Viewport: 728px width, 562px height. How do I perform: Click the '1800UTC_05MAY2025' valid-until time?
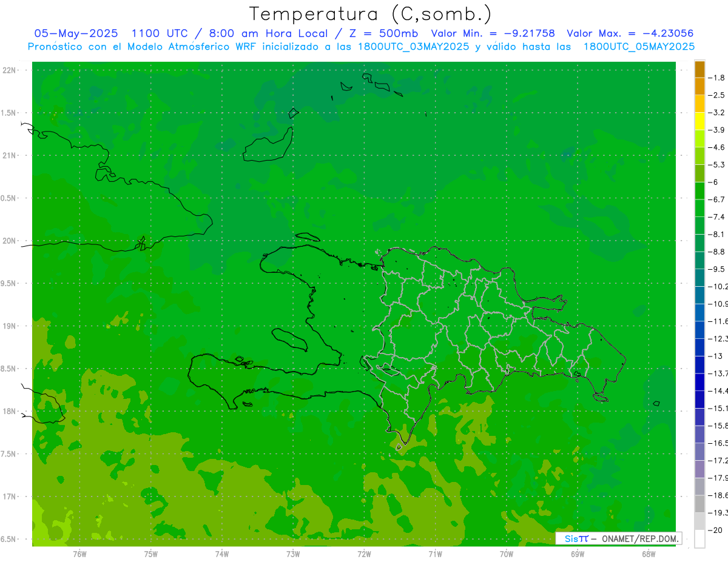(x=639, y=46)
